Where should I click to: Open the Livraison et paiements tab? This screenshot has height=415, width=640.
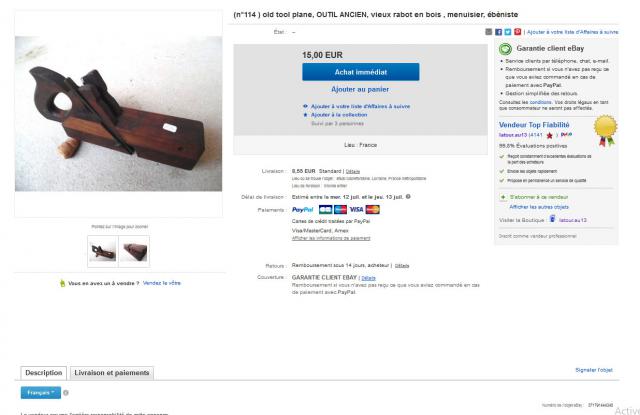[x=112, y=373]
